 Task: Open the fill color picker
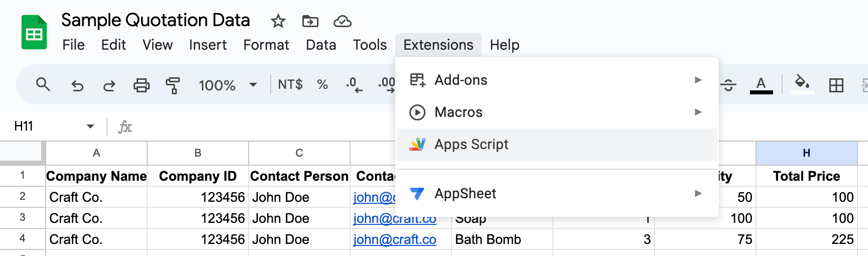tap(802, 84)
